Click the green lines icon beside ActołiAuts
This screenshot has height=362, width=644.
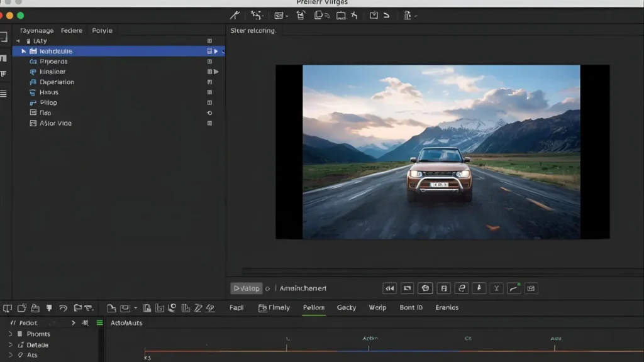click(x=99, y=322)
